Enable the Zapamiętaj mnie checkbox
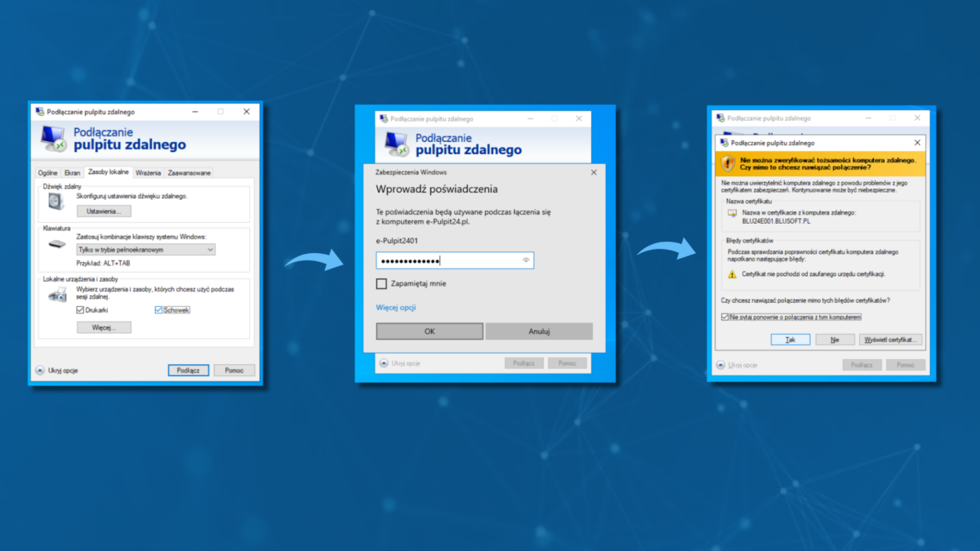980x551 pixels. point(381,284)
